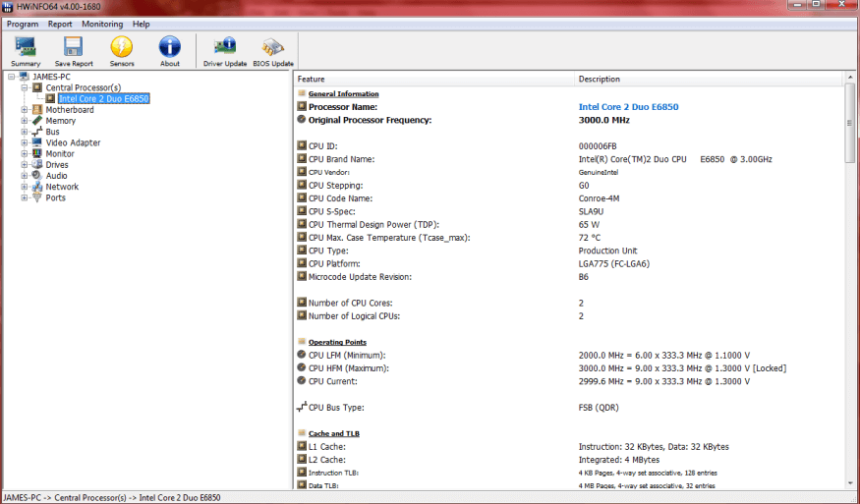The image size is (860, 504).
Task: Collapse the JAMES-PC root node
Action: click(11, 77)
